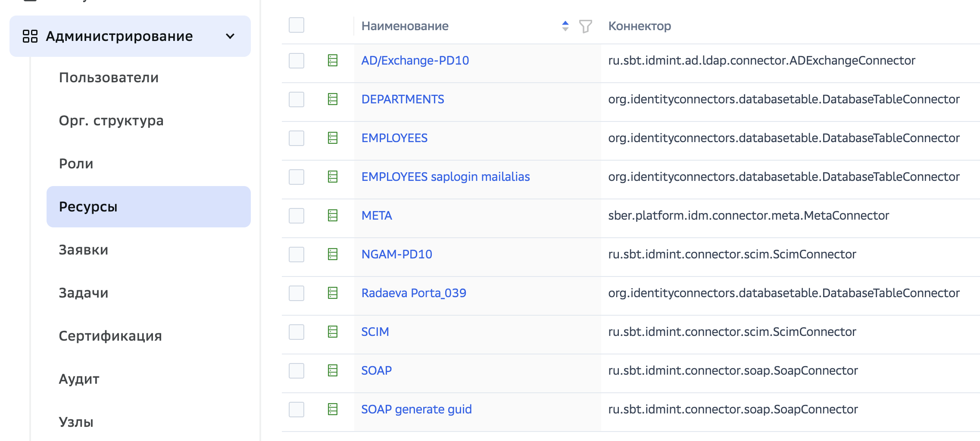Click the resource icon beside NGAM-PD10
Screen dimensions: 980x441
[x=333, y=254]
